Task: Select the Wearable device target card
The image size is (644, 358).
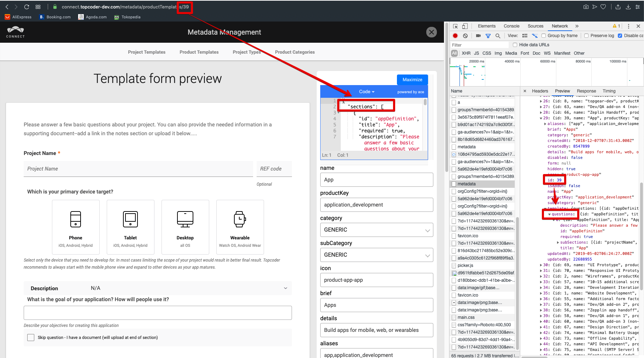Action: pyautogui.click(x=240, y=227)
